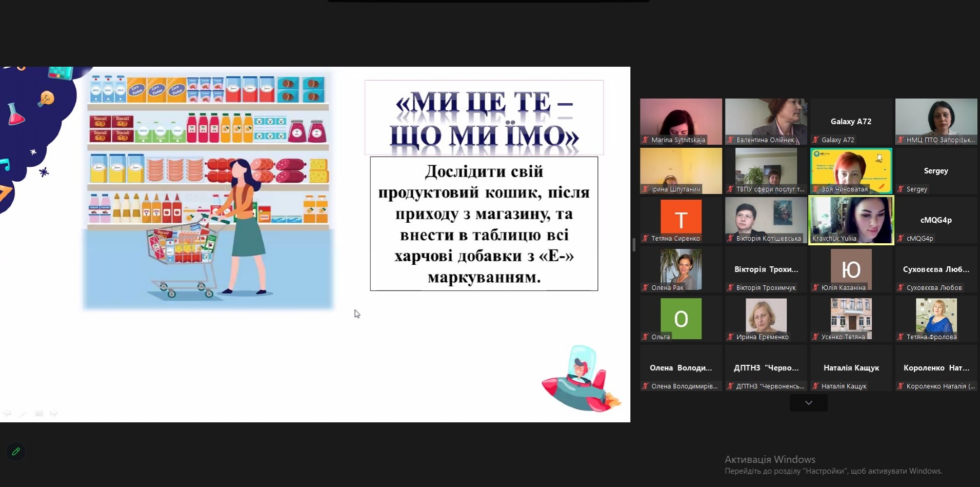Click muted mic icon on Sergey's tile
The width and height of the screenshot is (980, 487).
(900, 189)
